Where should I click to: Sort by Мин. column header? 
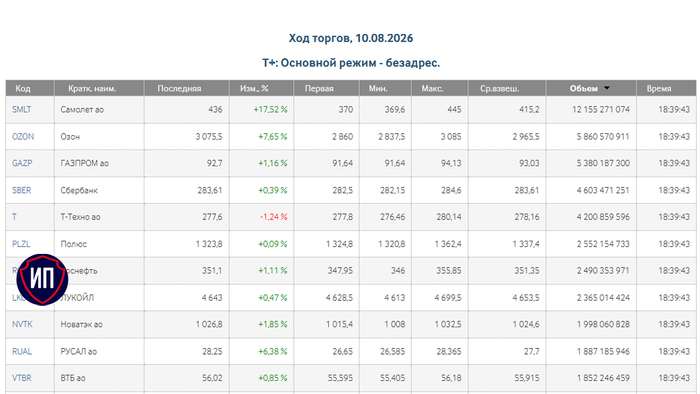click(378, 88)
